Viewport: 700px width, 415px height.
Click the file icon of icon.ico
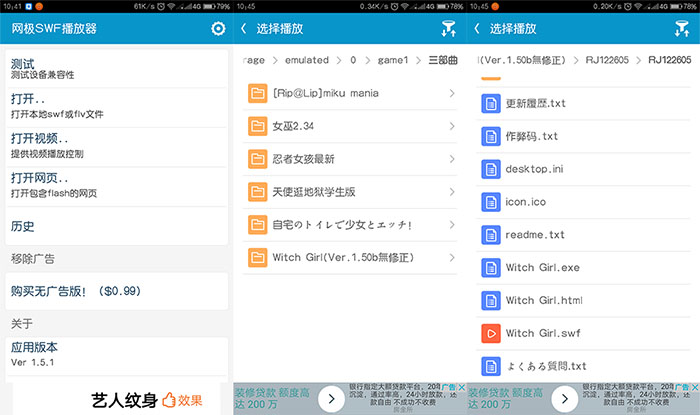(491, 202)
